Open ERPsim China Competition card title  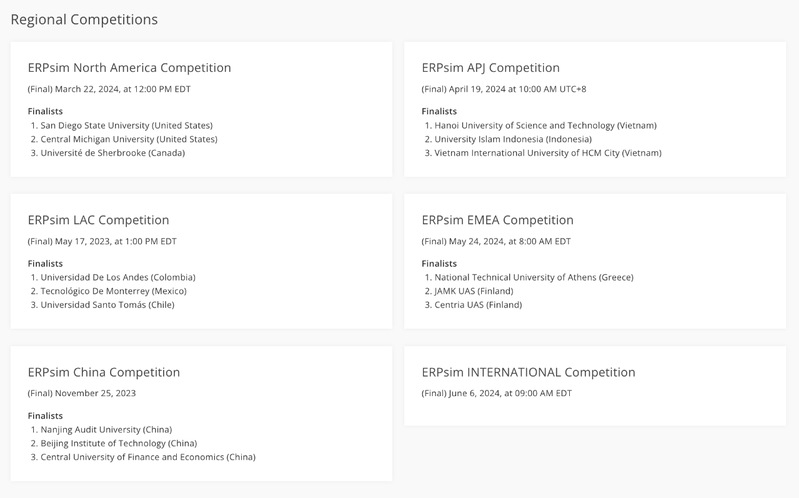(x=104, y=372)
